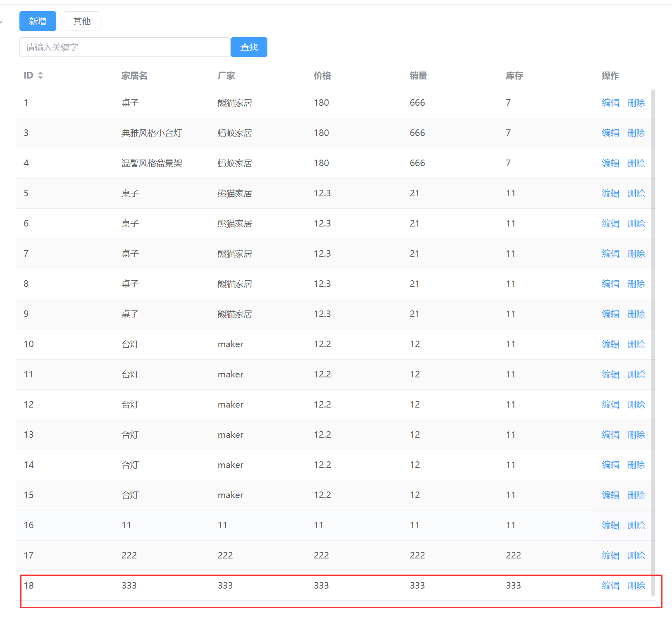This screenshot has height=625, width=672.
Task: Click the 销量 column header
Action: point(418,76)
